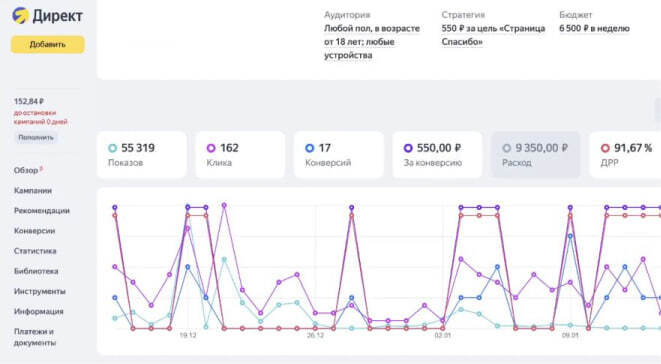Open the Бюджет 6 500 ₽ в неделю value

click(594, 29)
